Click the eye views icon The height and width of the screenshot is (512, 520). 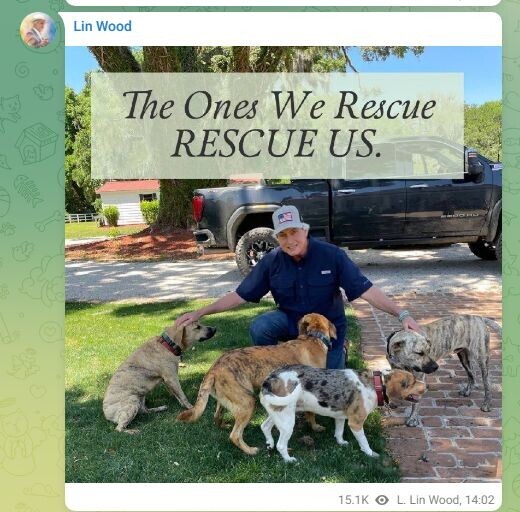382,500
